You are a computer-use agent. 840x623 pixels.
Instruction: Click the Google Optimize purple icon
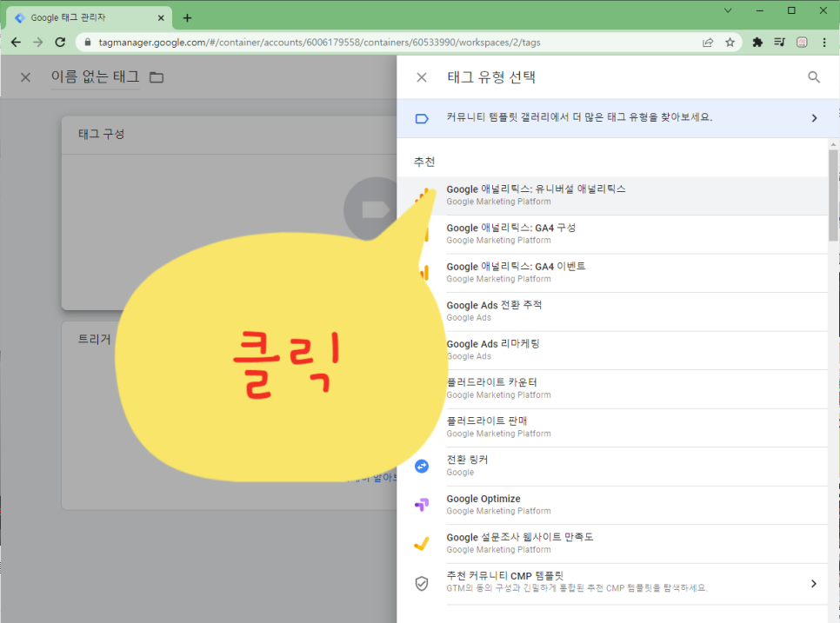422,505
